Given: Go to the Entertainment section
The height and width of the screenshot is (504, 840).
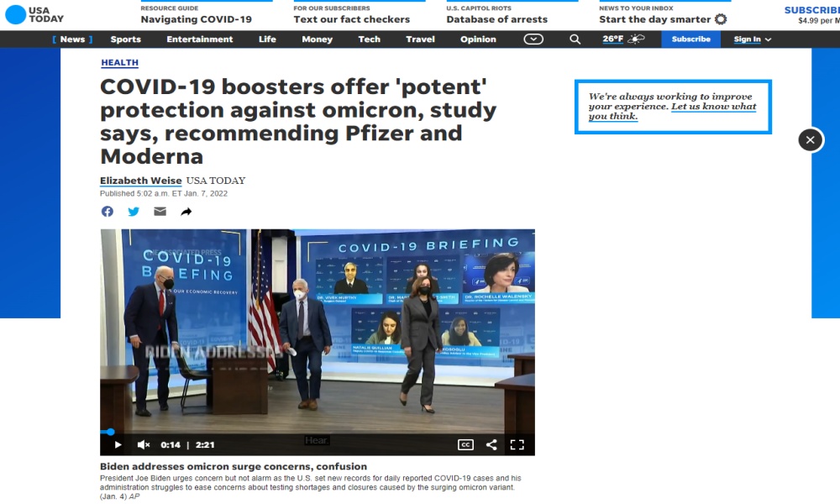Looking at the screenshot, I should [x=200, y=39].
